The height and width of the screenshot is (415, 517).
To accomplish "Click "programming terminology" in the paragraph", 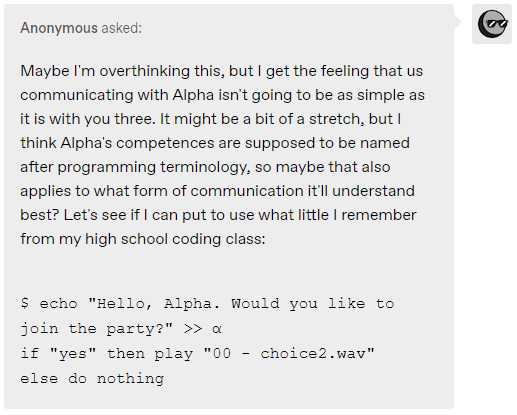I will (154, 167).
